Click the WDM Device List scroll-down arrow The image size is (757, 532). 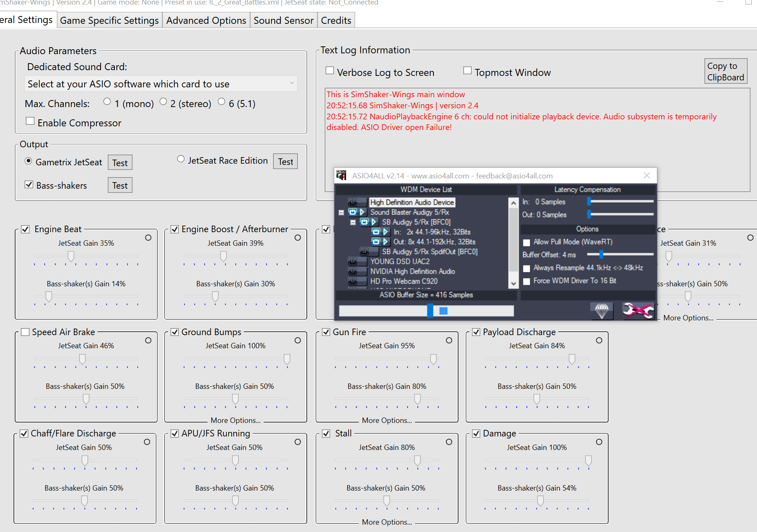click(513, 284)
